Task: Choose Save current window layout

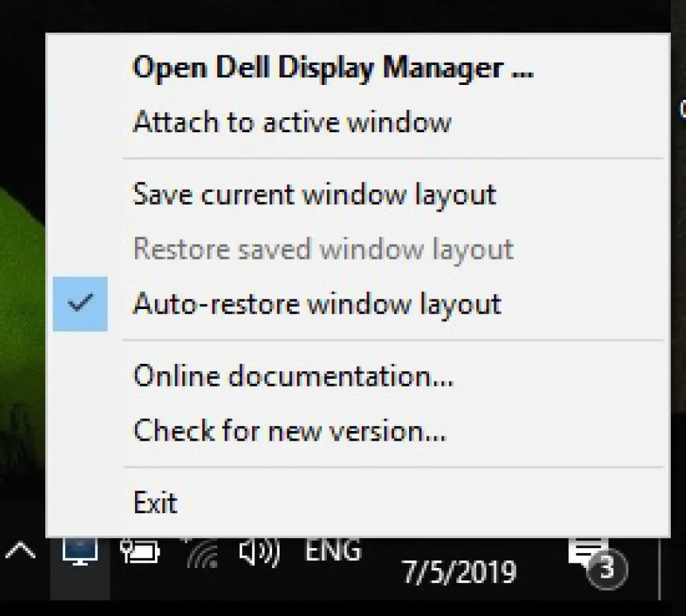Action: point(314,194)
